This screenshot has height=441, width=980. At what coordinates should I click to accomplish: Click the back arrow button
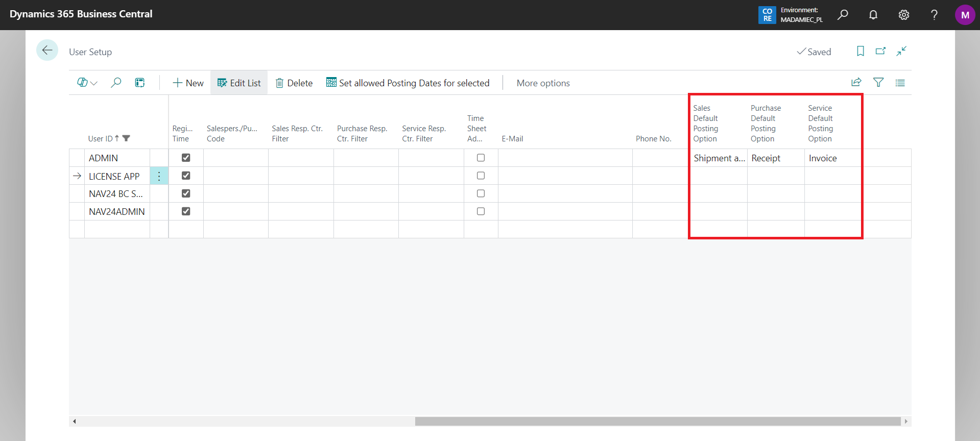point(47,50)
